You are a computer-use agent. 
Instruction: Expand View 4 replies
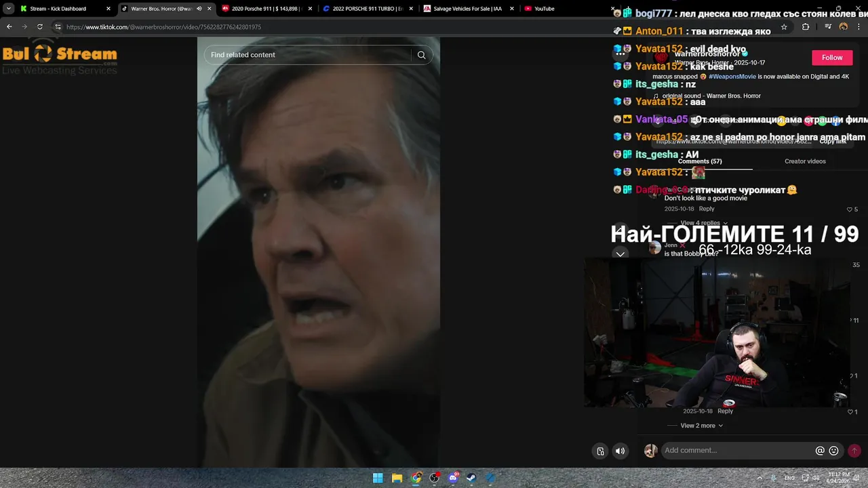click(x=704, y=223)
